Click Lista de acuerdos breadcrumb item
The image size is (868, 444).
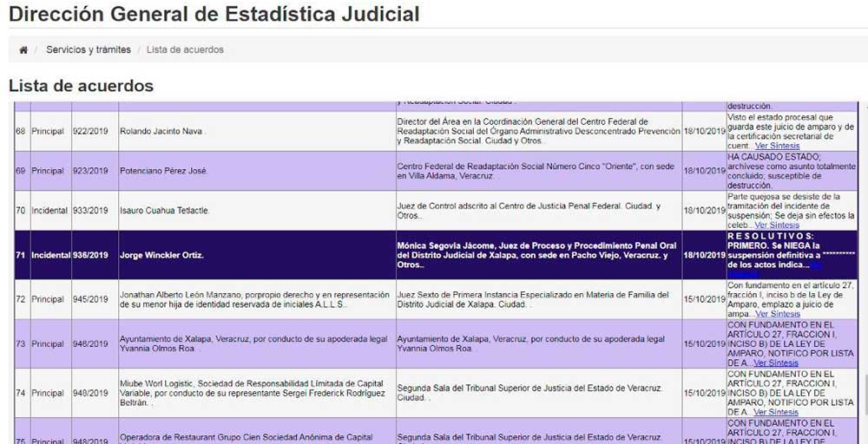(x=185, y=50)
